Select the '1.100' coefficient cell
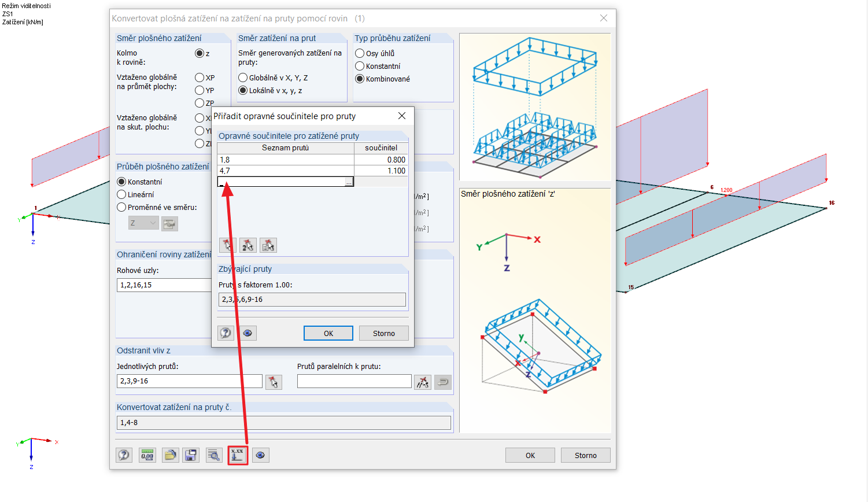The image size is (868, 502). tap(381, 171)
